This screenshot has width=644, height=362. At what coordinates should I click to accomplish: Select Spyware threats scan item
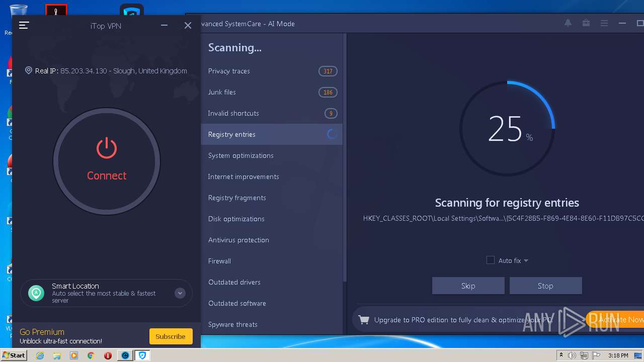[x=272, y=324]
